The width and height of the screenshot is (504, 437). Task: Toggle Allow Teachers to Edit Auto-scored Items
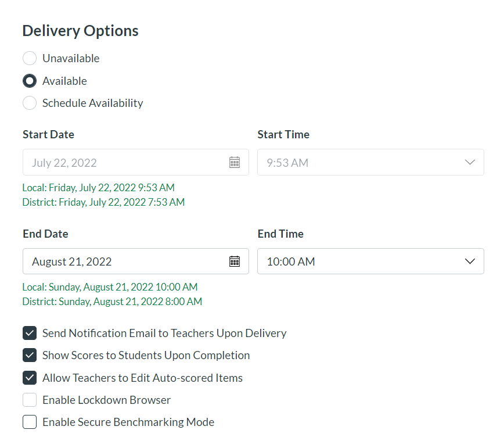click(30, 378)
